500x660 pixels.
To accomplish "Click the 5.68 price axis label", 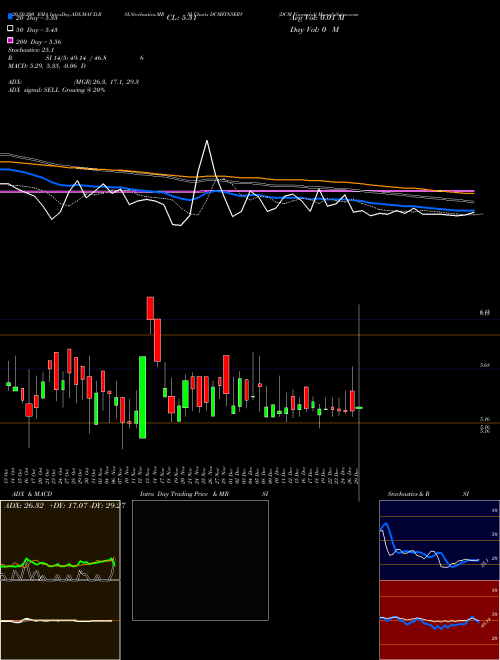I will click(484, 365).
